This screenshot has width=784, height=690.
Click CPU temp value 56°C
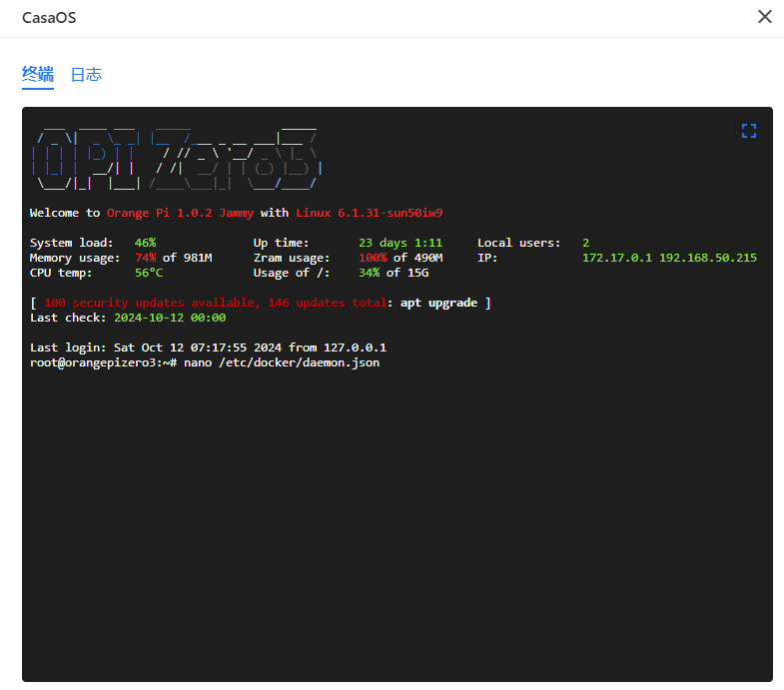pos(149,273)
